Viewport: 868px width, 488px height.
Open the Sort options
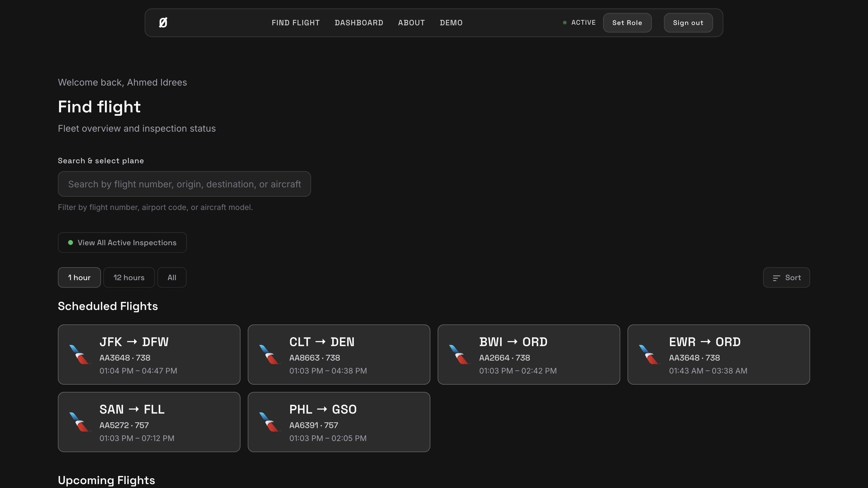(793, 277)
